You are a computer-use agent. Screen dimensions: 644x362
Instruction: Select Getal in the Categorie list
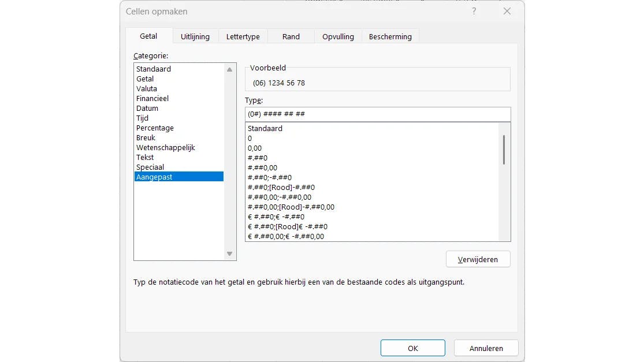(x=179, y=79)
